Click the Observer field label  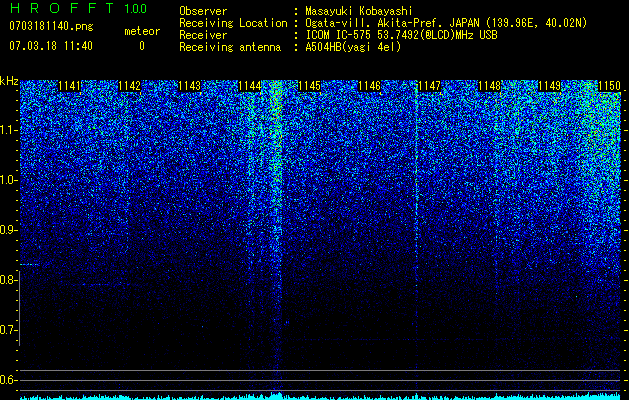coord(203,11)
